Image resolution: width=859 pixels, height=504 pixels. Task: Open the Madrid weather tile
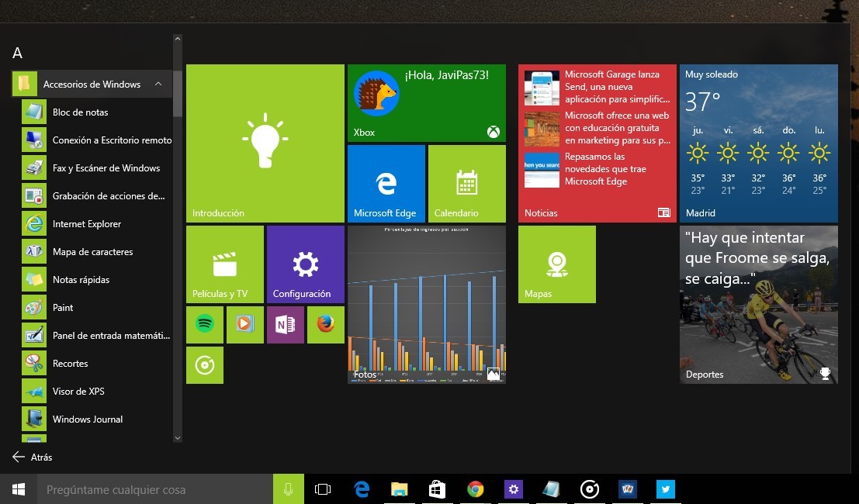(759, 143)
